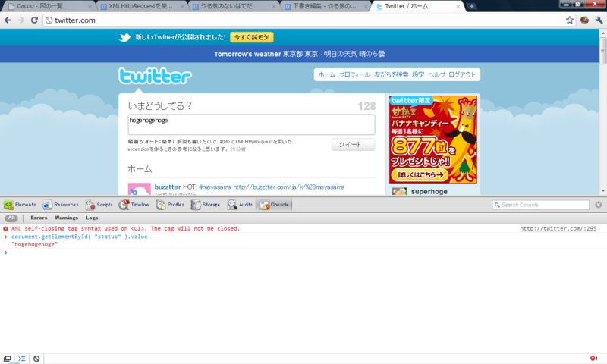Open the ホーム nav link
The width and height of the screenshot is (607, 364).
coord(326,74)
